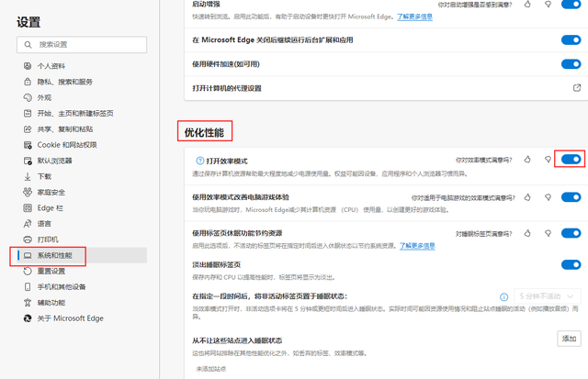Viewport: 588px width, 379px height.
Task: Open the 5 分钟不活动 dropdown
Action: [x=548, y=296]
